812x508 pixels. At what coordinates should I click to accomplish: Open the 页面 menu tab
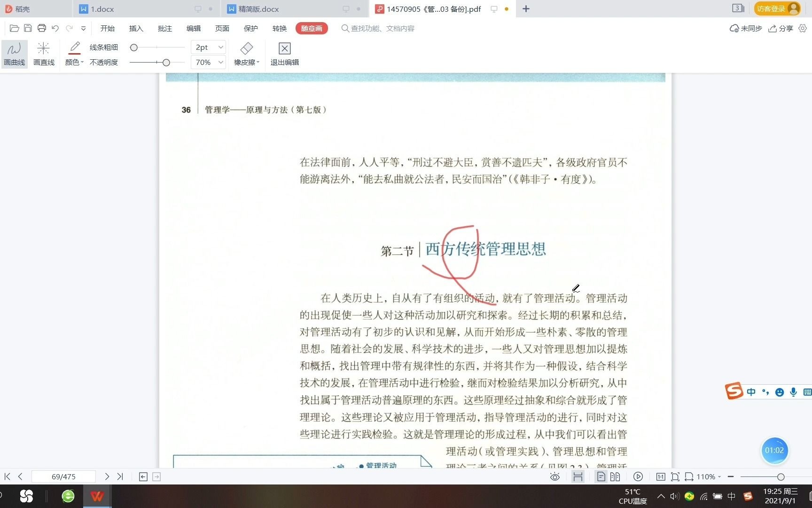click(222, 29)
